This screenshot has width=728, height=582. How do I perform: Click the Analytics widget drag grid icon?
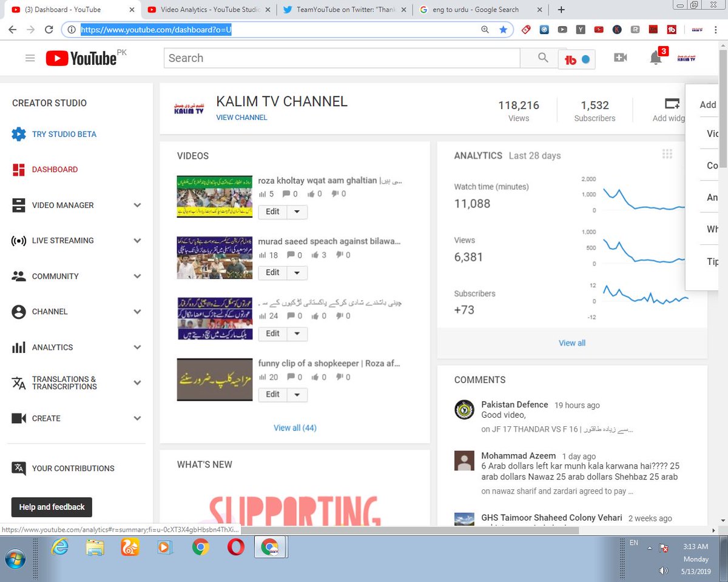667,154
